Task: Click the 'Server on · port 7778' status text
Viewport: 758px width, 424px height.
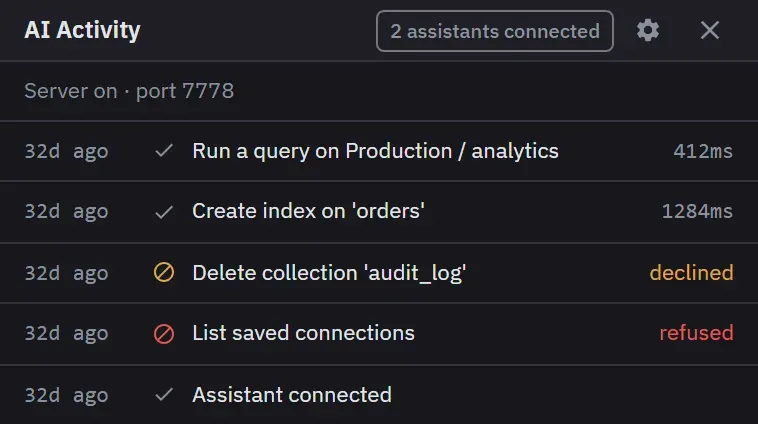Action: pos(129,91)
